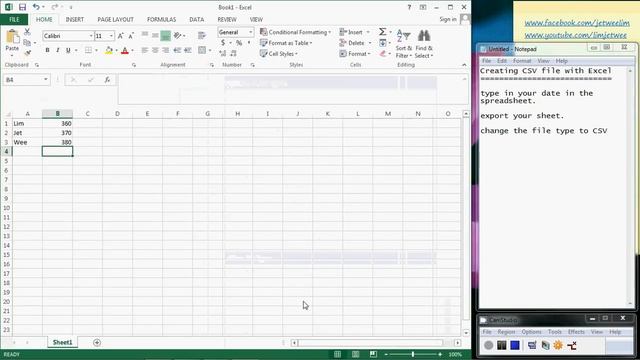Add a new sheet with the plus icon
Image resolution: width=640 pixels, height=360 pixels.
(97, 342)
